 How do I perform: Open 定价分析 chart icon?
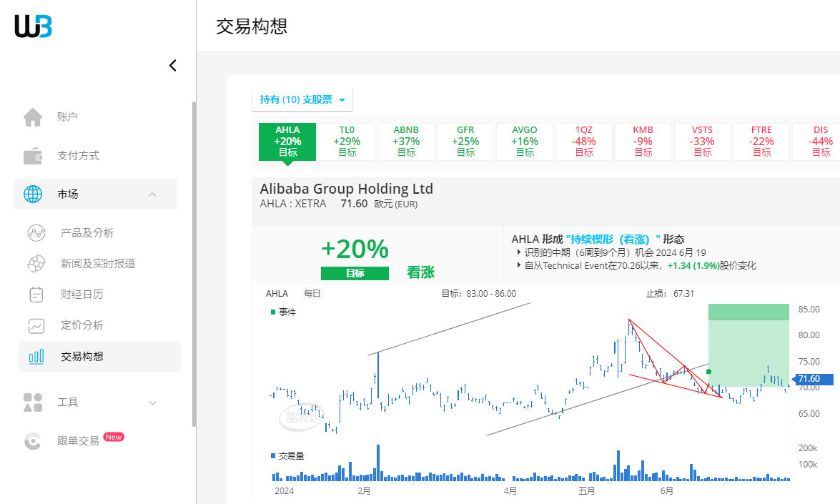36,325
